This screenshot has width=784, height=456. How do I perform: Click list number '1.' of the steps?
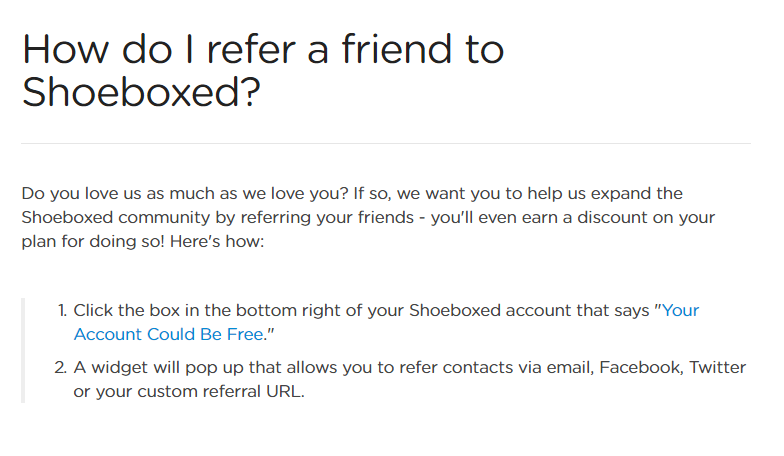[x=62, y=310]
